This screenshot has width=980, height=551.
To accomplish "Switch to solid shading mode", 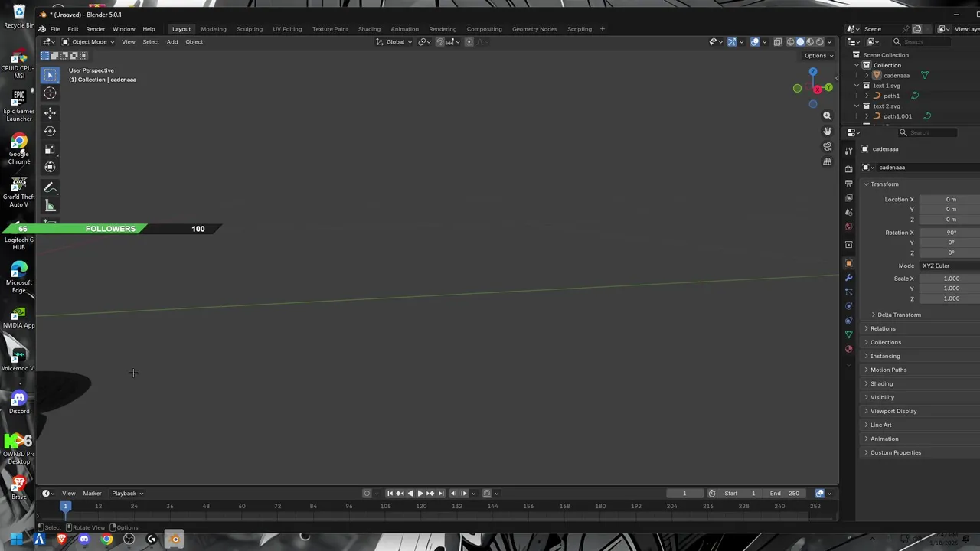I will (801, 42).
